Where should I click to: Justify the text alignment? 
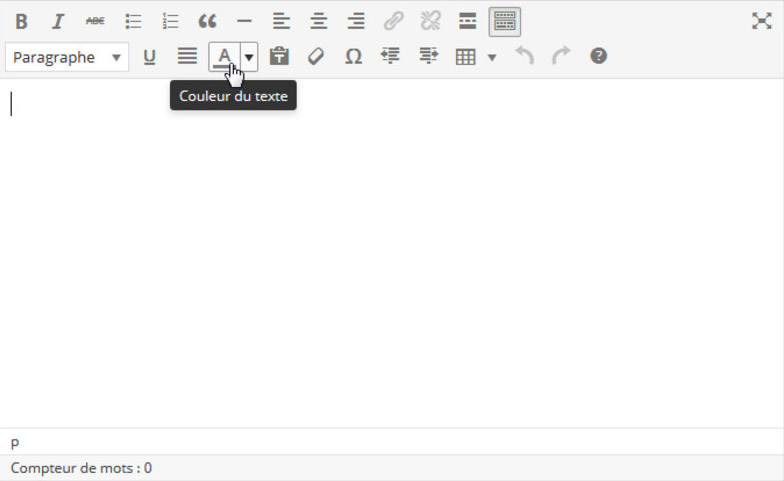click(x=187, y=56)
